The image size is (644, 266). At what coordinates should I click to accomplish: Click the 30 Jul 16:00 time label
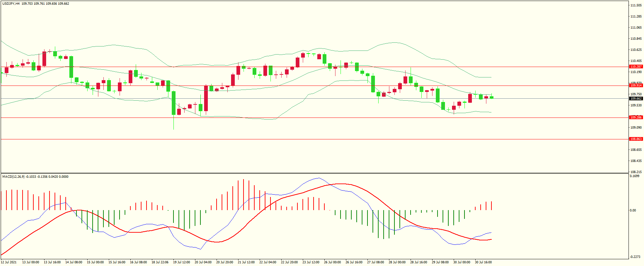tap(483, 262)
